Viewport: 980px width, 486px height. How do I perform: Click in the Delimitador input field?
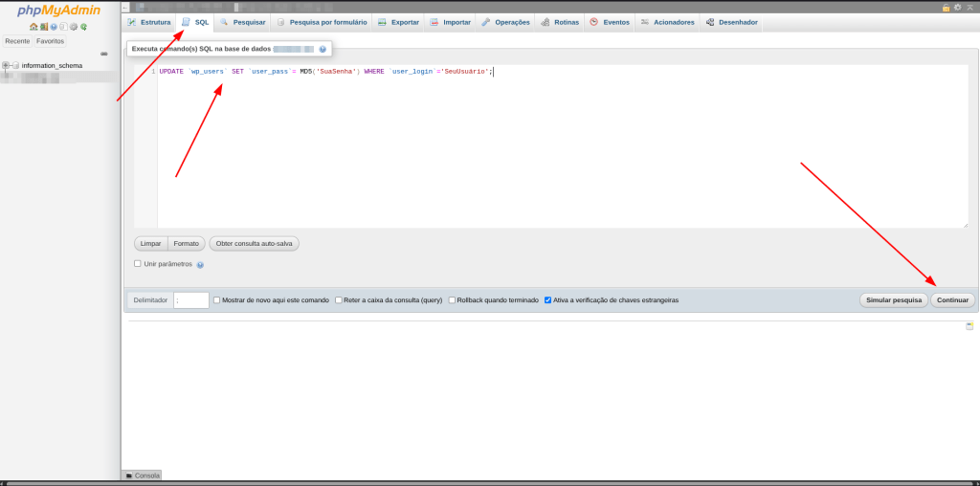pyautogui.click(x=191, y=300)
